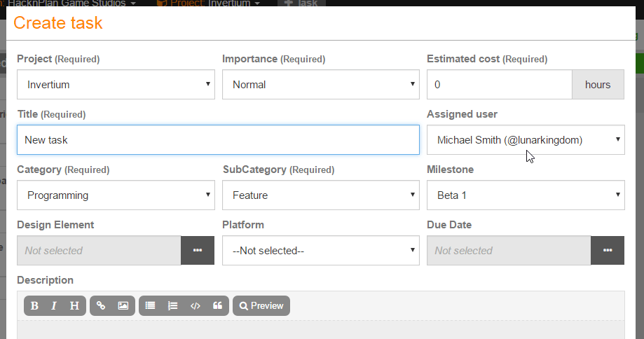This screenshot has width=644, height=339.
Task: Insert a link using the link icon
Action: tap(101, 305)
